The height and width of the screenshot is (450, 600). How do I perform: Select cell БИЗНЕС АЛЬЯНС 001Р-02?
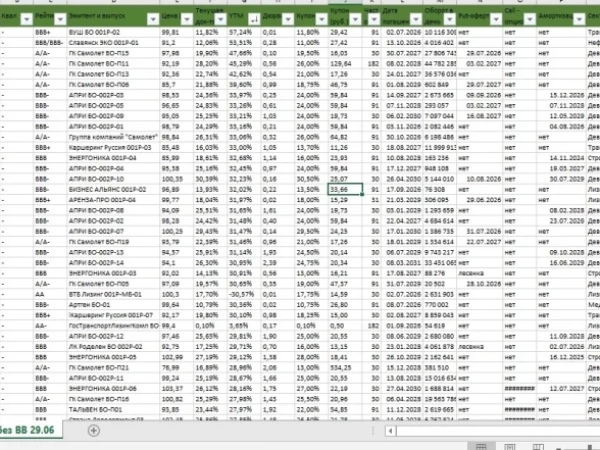[x=113, y=189]
